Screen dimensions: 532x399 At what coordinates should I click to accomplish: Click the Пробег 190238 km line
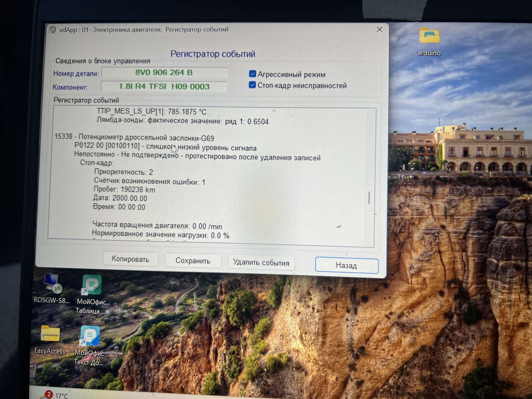pyautogui.click(x=124, y=189)
